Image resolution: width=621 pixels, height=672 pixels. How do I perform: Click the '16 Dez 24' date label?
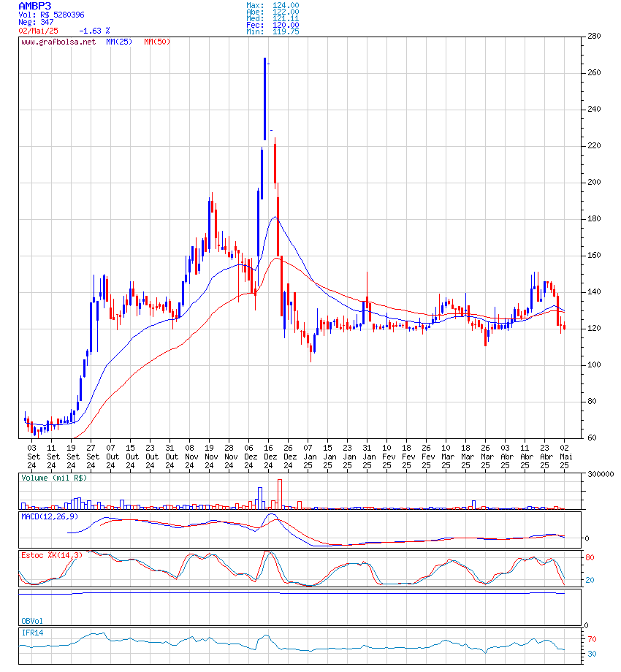tap(269, 457)
